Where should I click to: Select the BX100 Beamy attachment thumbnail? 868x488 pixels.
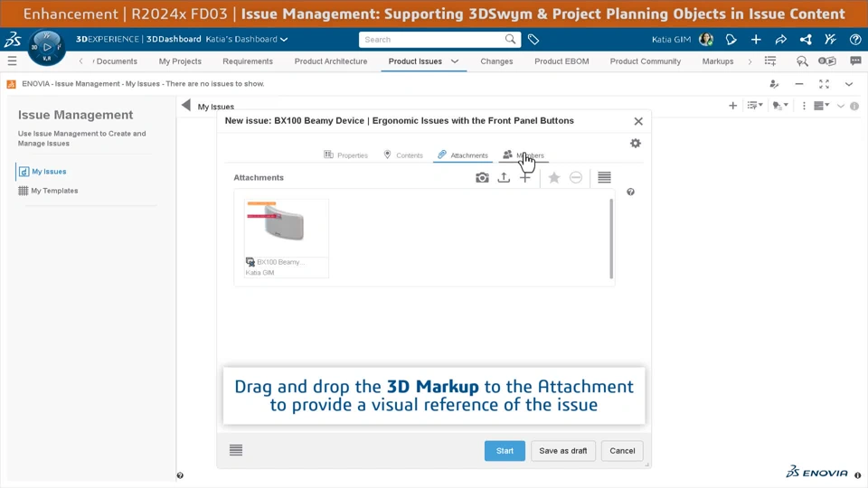pos(287,238)
